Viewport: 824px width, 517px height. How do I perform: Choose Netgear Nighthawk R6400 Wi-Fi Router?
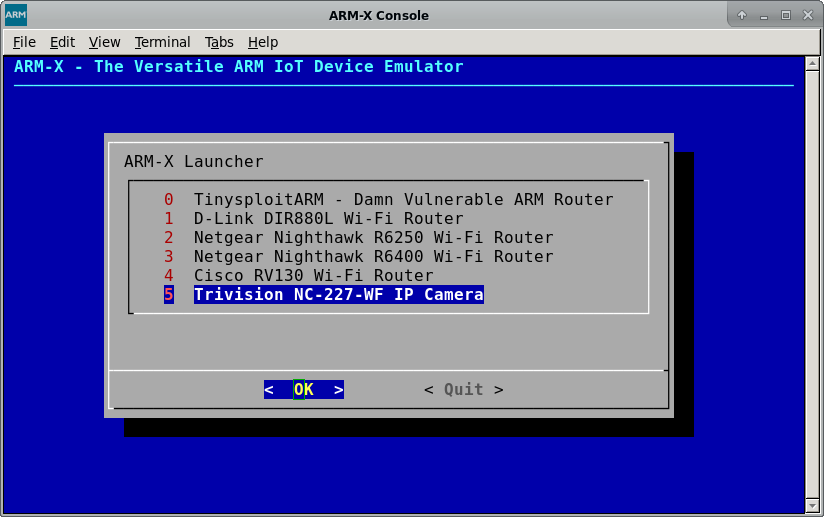(x=373, y=256)
